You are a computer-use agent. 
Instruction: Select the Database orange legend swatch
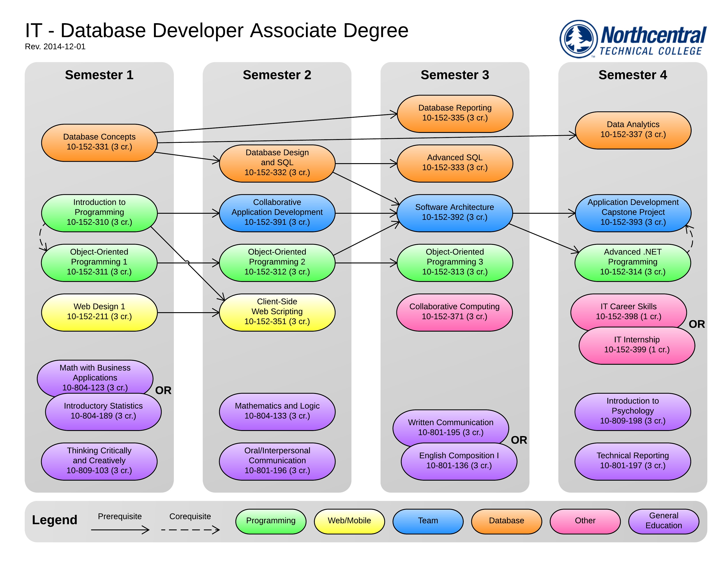pyautogui.click(x=506, y=521)
